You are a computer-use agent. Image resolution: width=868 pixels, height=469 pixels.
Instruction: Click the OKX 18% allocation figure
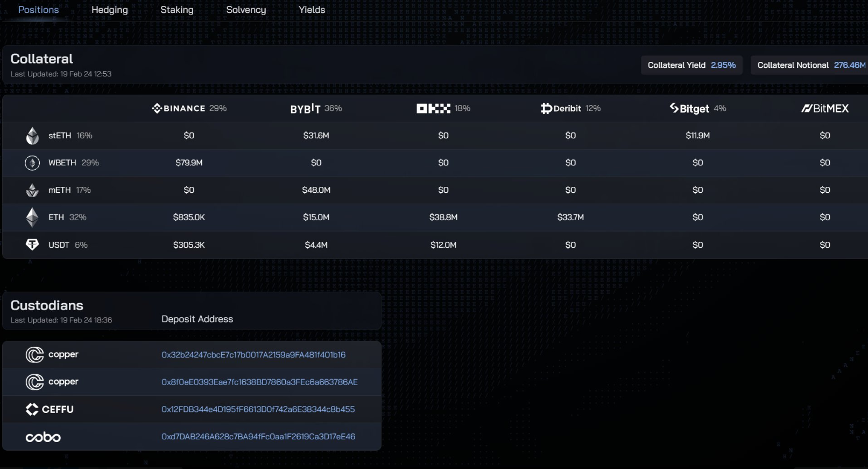point(462,108)
